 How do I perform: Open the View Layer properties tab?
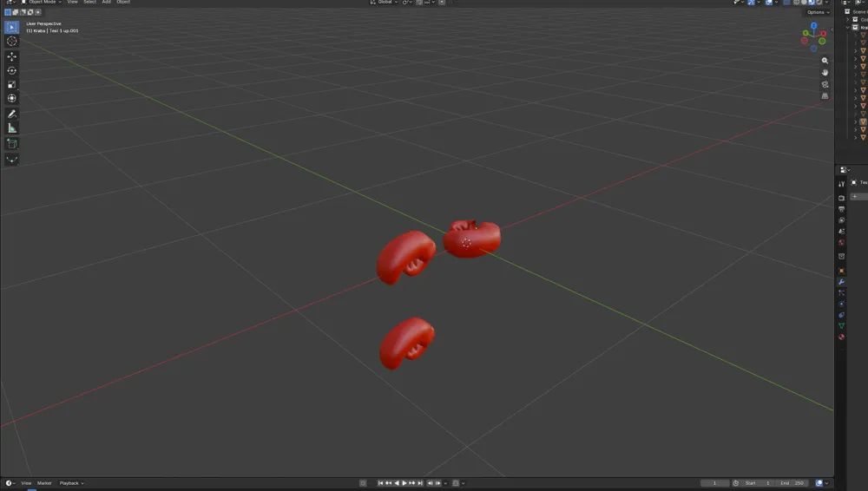[841, 220]
